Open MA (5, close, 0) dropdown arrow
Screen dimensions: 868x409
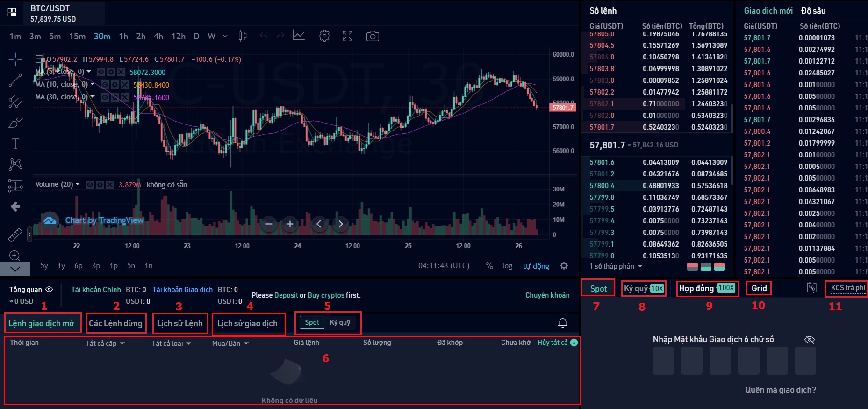click(88, 72)
